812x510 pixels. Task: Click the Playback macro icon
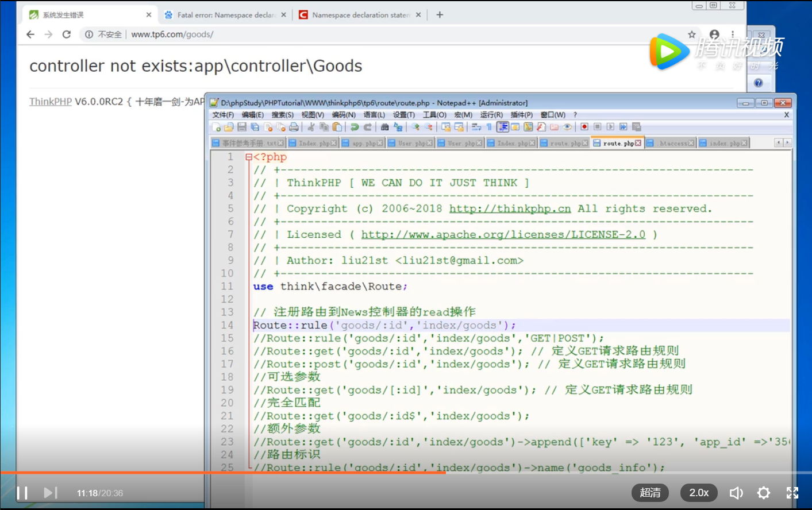click(x=610, y=127)
